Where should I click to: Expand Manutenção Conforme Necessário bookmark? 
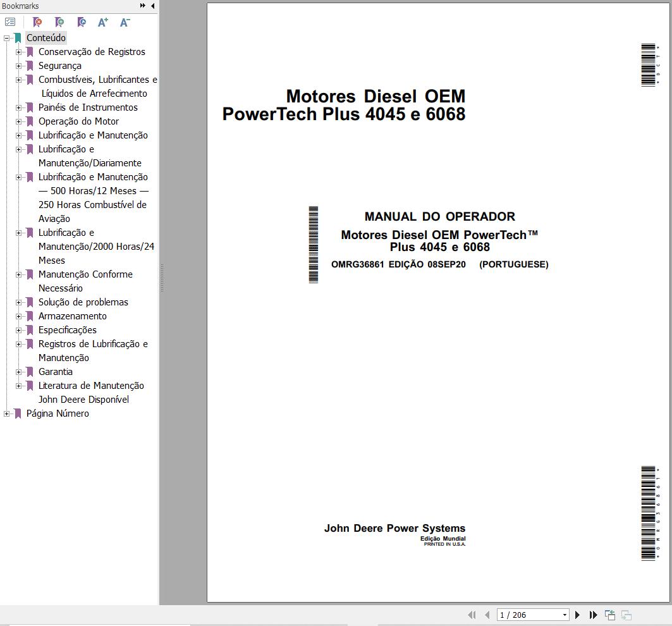tap(18, 274)
